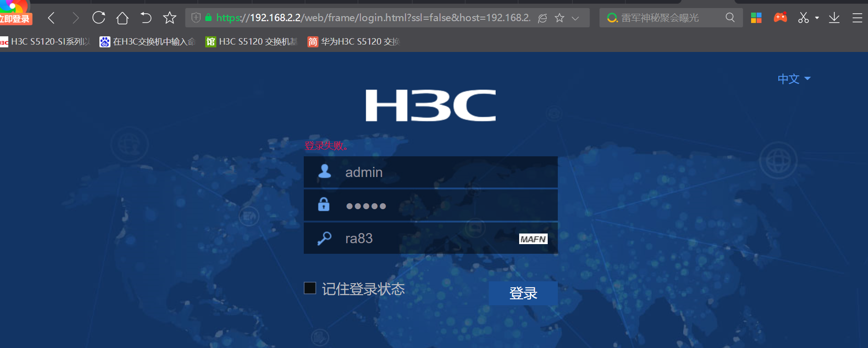Viewport: 868px width, 348px height.
Task: Expand the screenshot tool dropdown arrow
Action: [817, 18]
